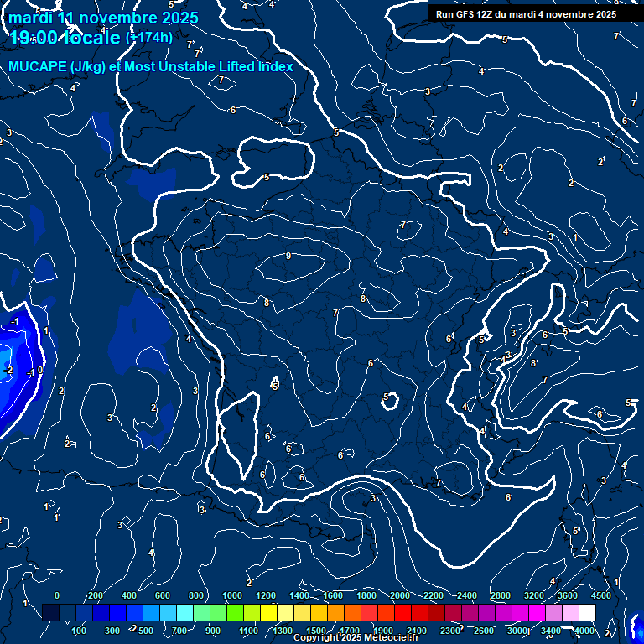
Task: Click the "1200" legend label
Action: coord(265,595)
